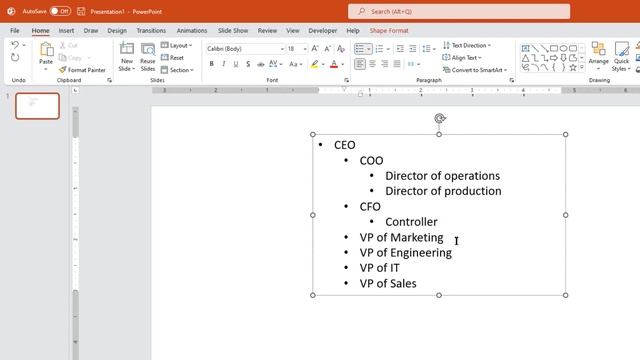Click the "VP of Engineering" bullet text

[x=405, y=253]
